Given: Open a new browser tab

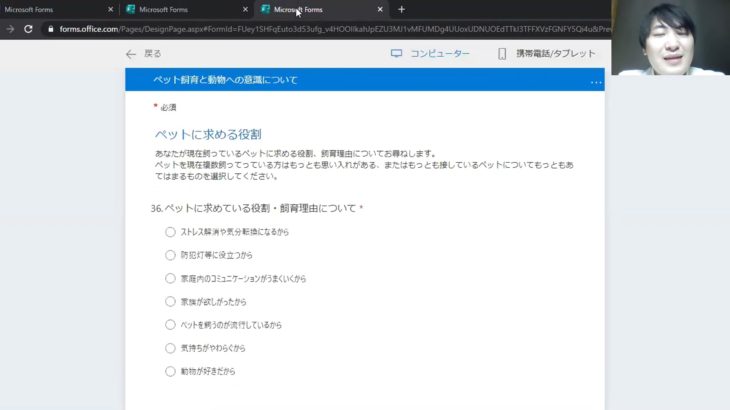Looking at the screenshot, I should tap(401, 9).
